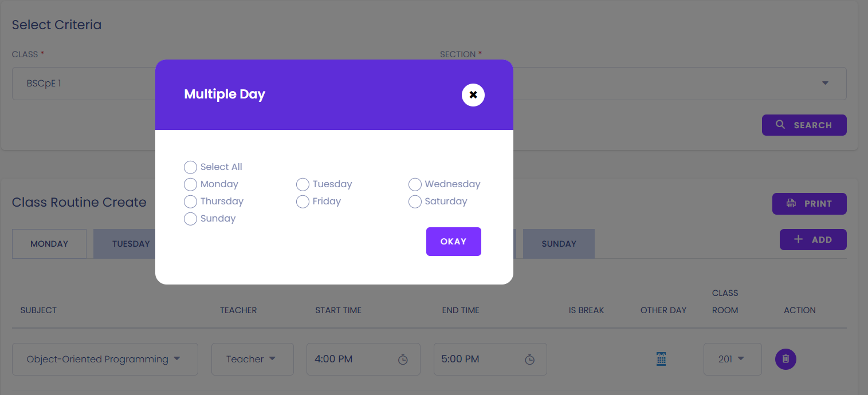
Task: Expand the Object-Oriented Programming subject dropdown
Action: (105, 359)
